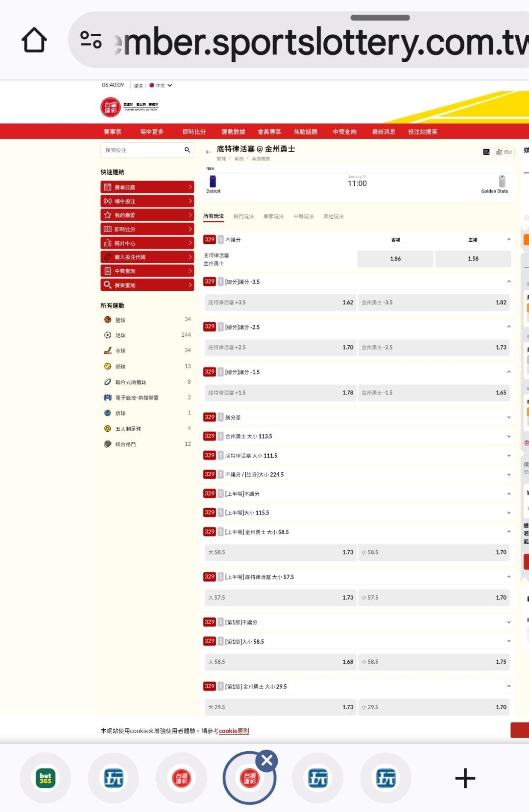Switch to the 單節玩法 tab
Screen dimensions: 529x812
273,216
